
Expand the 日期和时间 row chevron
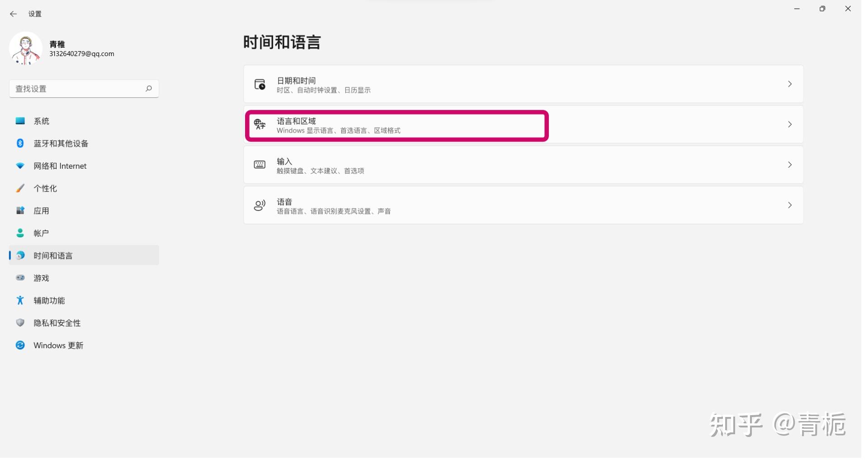[790, 84]
